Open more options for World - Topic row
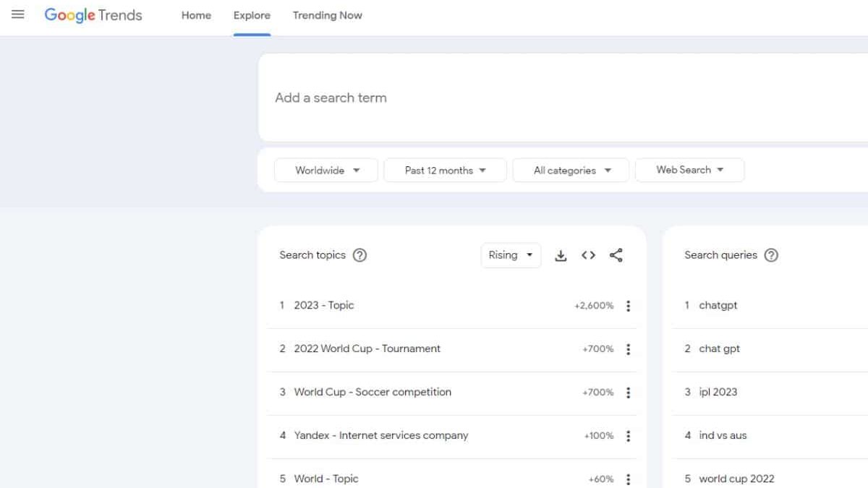868x488 pixels. click(x=628, y=479)
